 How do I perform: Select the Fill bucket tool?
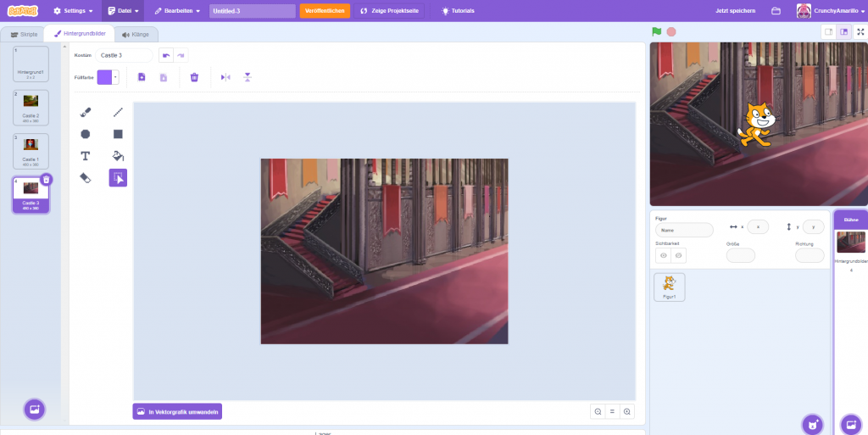(x=118, y=156)
